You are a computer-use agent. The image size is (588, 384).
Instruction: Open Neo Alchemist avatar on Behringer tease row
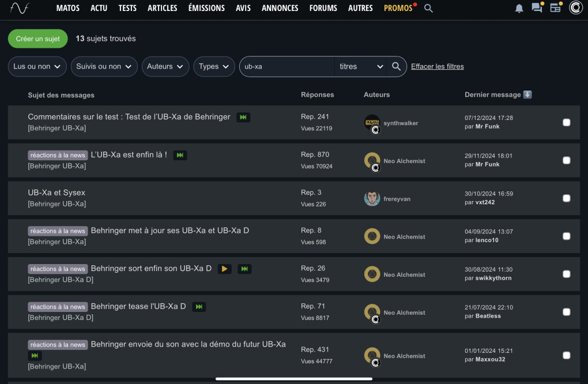coord(372,313)
